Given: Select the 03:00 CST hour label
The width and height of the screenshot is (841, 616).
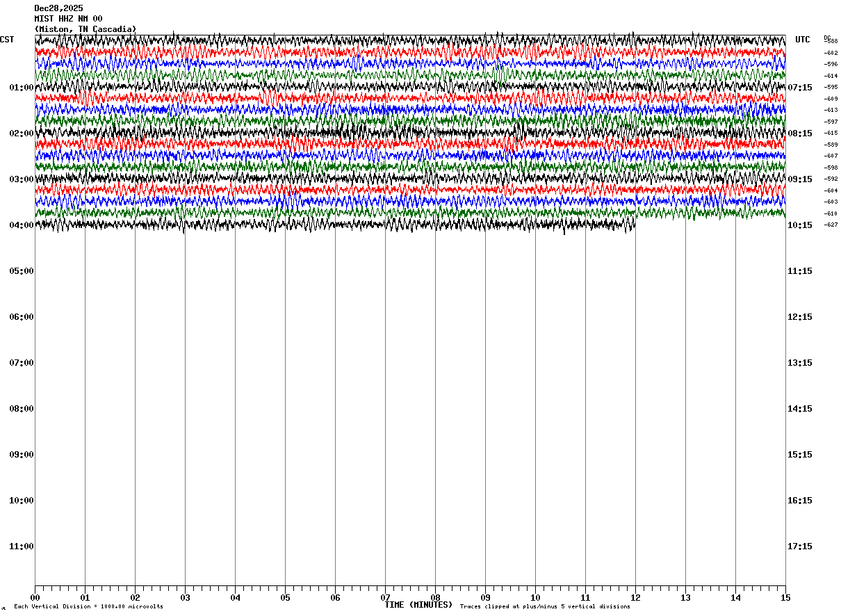Looking at the screenshot, I should tap(21, 179).
